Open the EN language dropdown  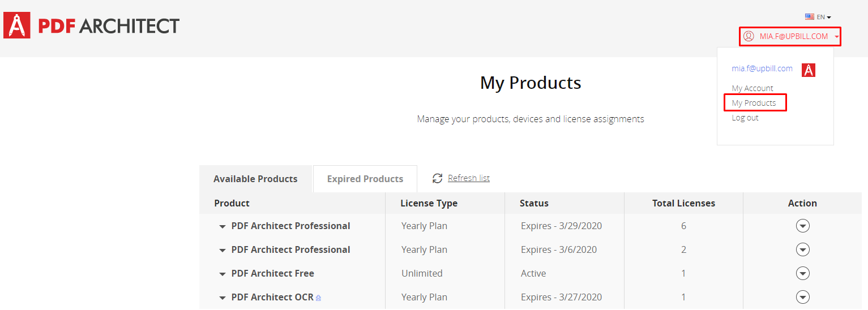[818, 17]
